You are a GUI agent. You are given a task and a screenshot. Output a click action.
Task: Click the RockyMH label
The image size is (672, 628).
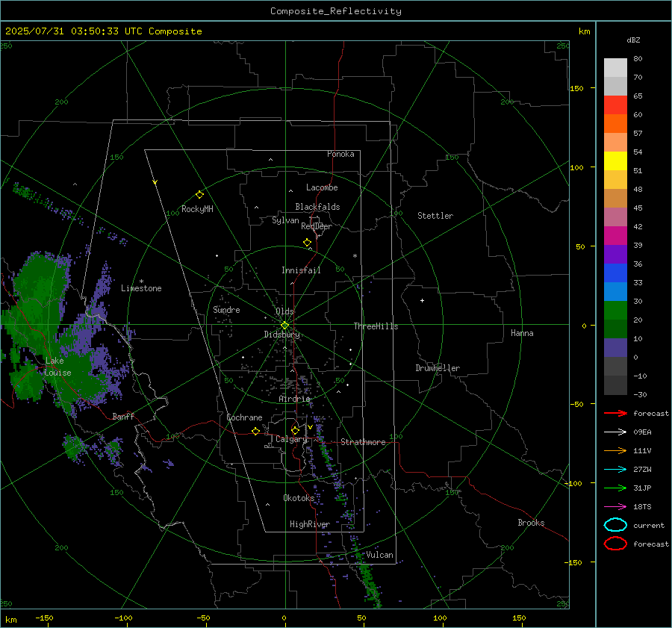197,209
